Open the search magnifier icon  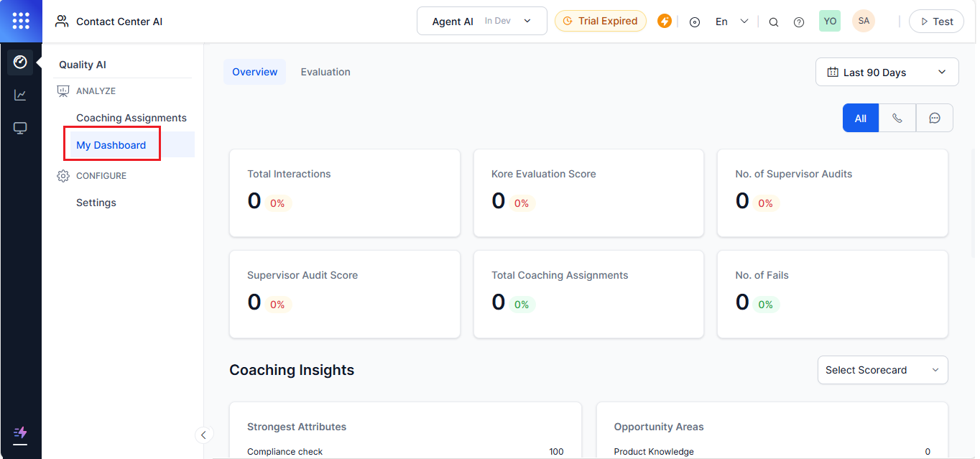coord(774,22)
